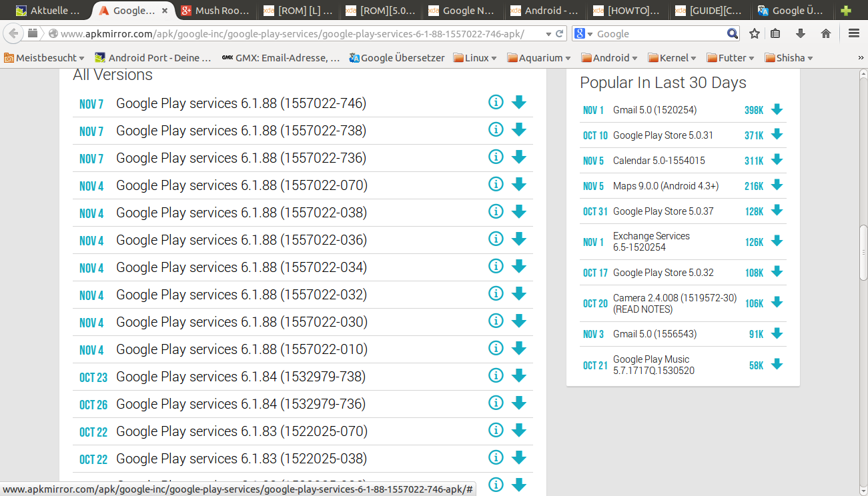
Task: Bookmark this page with the star icon
Action: tap(755, 33)
